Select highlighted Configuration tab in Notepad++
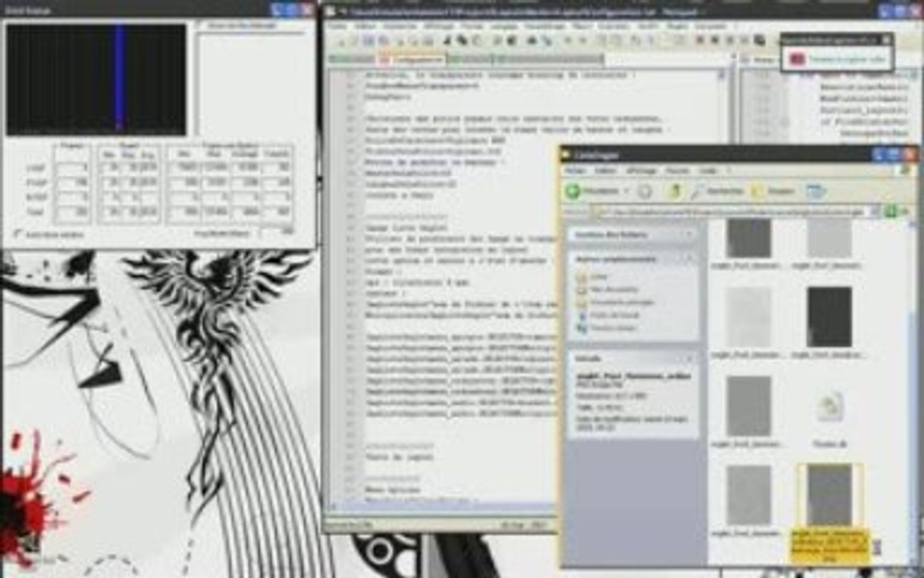 click(412, 59)
